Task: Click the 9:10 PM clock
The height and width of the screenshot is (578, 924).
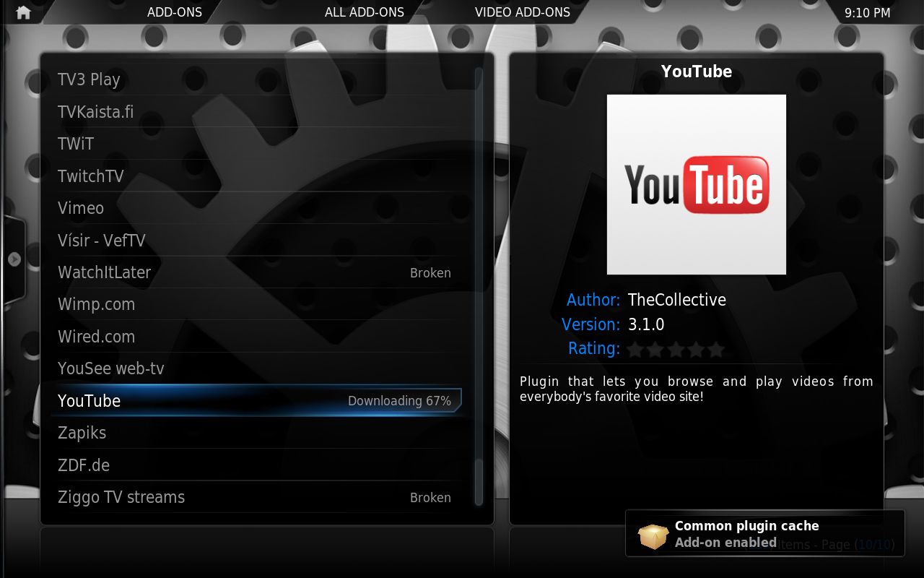Action: point(867,13)
